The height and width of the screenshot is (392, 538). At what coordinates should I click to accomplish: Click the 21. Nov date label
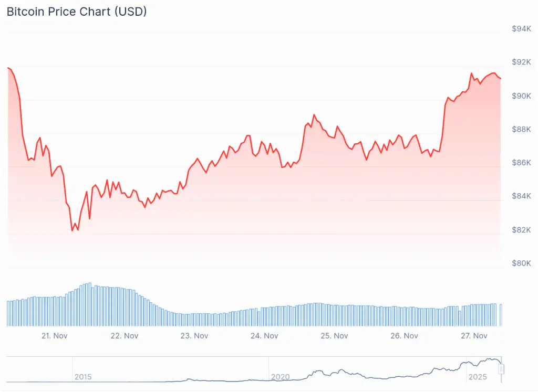tap(55, 336)
